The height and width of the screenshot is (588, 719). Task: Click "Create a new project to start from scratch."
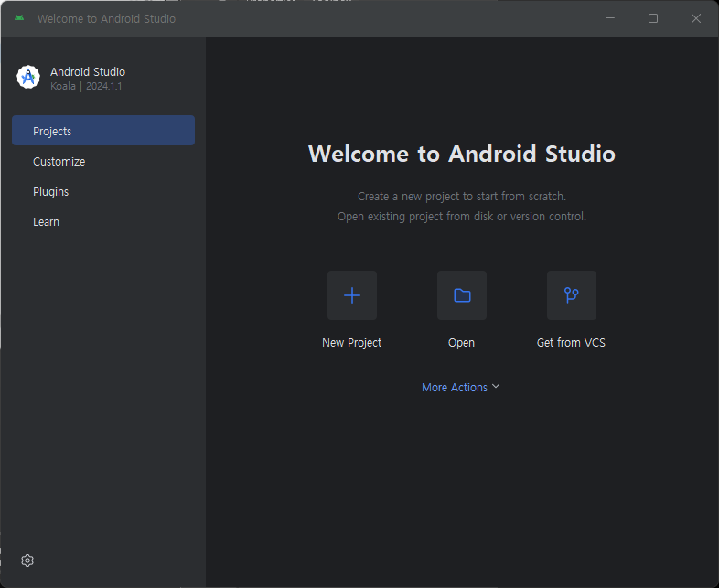pos(462,197)
